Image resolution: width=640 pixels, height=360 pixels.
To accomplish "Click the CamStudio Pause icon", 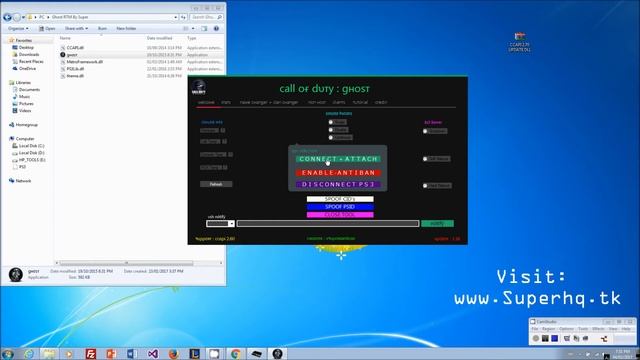I will pos(545,338).
